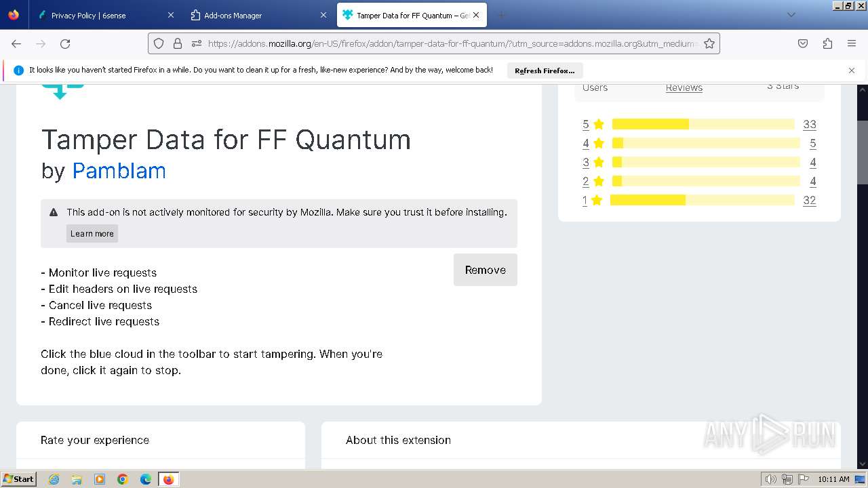The image size is (868, 488).
Task: Click the 'Rate your experience' heading
Action: (x=95, y=440)
